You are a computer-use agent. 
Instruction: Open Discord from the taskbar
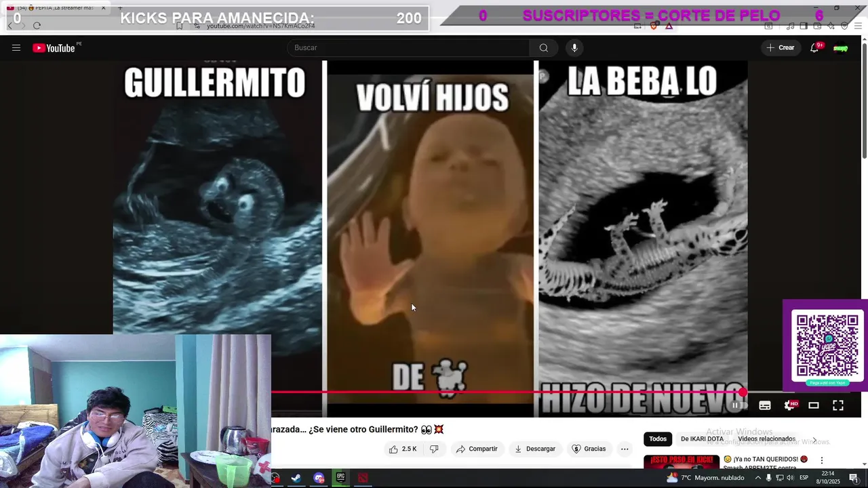point(319,478)
